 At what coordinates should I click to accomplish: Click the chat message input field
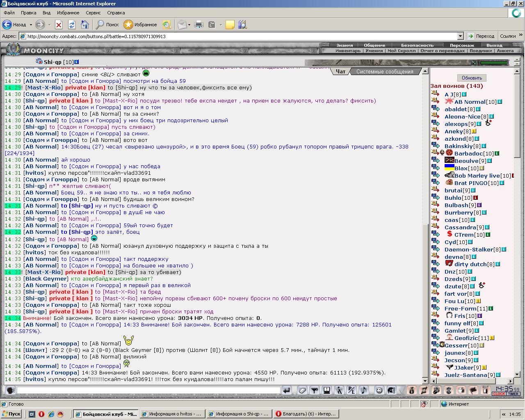pos(148,390)
